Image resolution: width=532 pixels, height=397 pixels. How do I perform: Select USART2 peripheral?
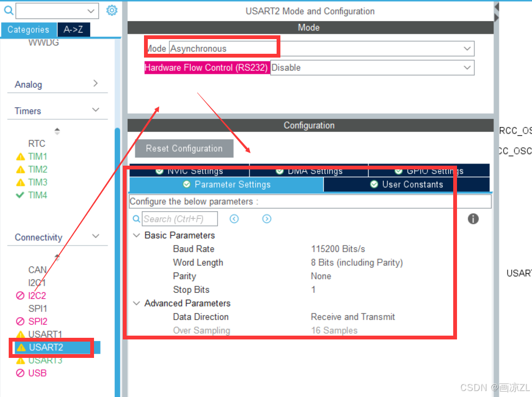click(x=46, y=347)
